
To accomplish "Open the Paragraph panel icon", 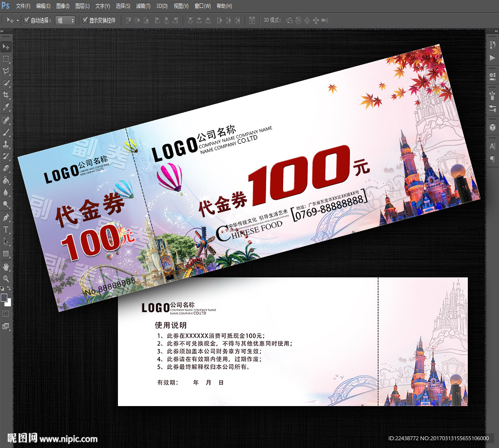I will [492, 159].
